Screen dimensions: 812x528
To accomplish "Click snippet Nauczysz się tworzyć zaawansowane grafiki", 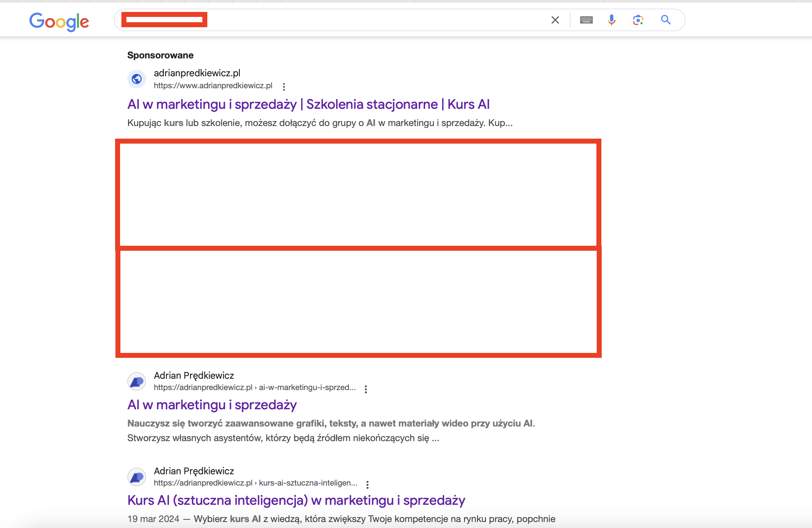I will 331,424.
